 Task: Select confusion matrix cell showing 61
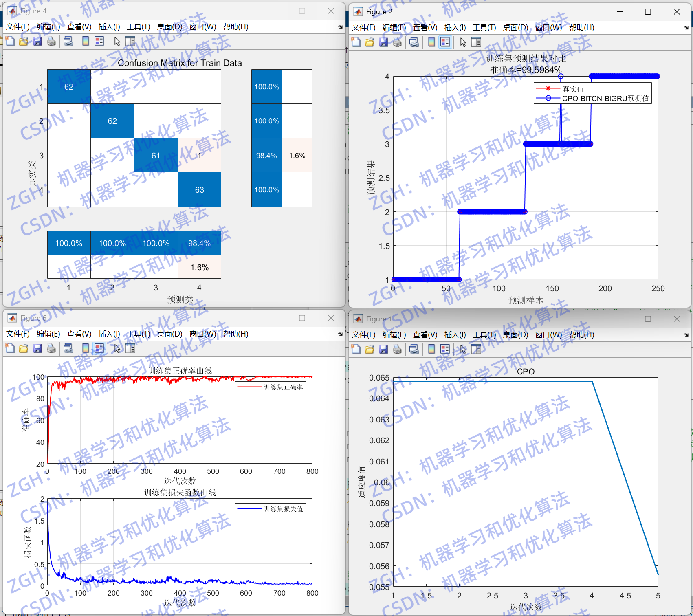pos(156,155)
